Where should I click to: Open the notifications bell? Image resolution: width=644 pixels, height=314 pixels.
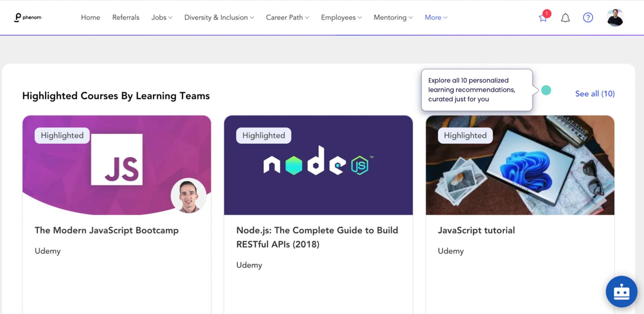click(565, 17)
